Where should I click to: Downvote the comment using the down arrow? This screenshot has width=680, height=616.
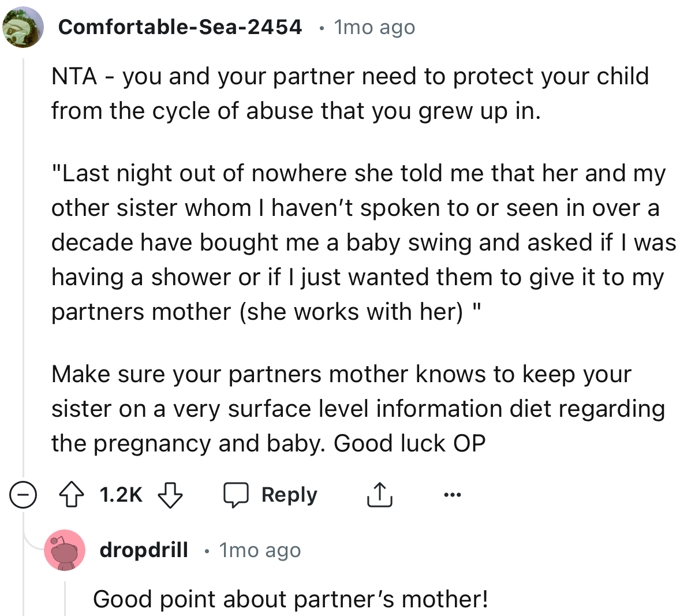(x=170, y=495)
